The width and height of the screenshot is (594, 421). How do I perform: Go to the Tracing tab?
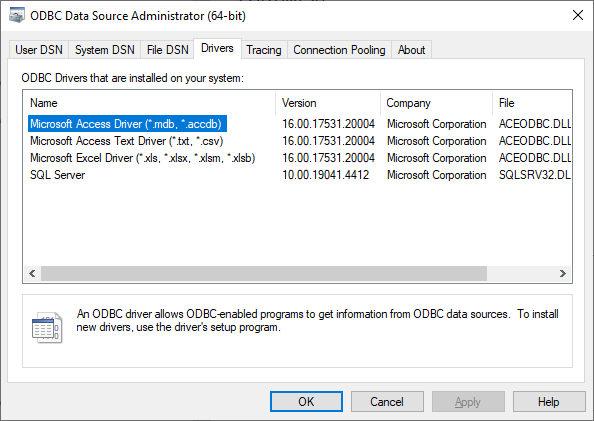click(264, 50)
